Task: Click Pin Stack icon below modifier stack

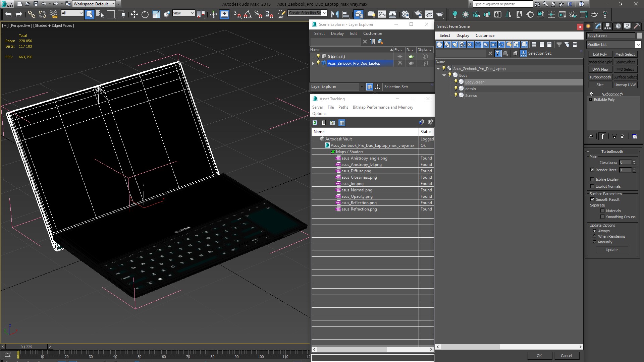Action: pos(591,136)
